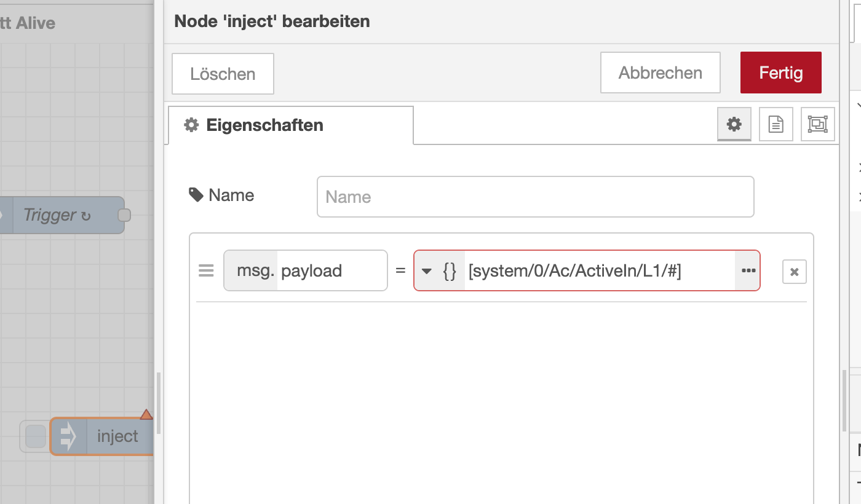Open payload type dropdown arrow
Viewport: 861px width, 504px height.
click(426, 271)
